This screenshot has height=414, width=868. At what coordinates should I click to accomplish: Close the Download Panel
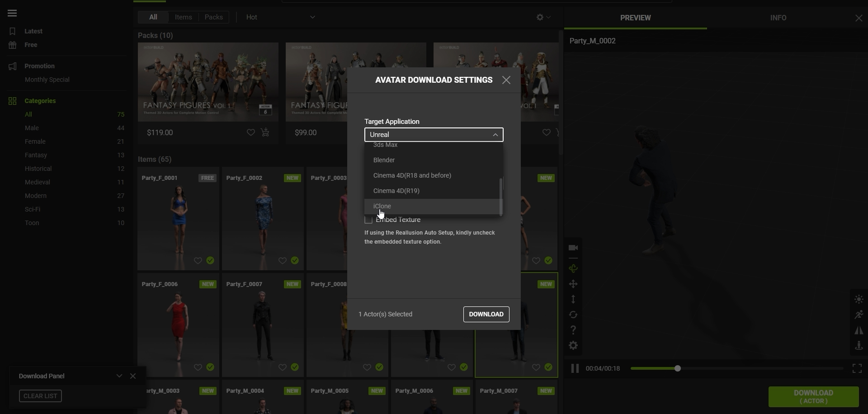pyautogui.click(x=133, y=376)
